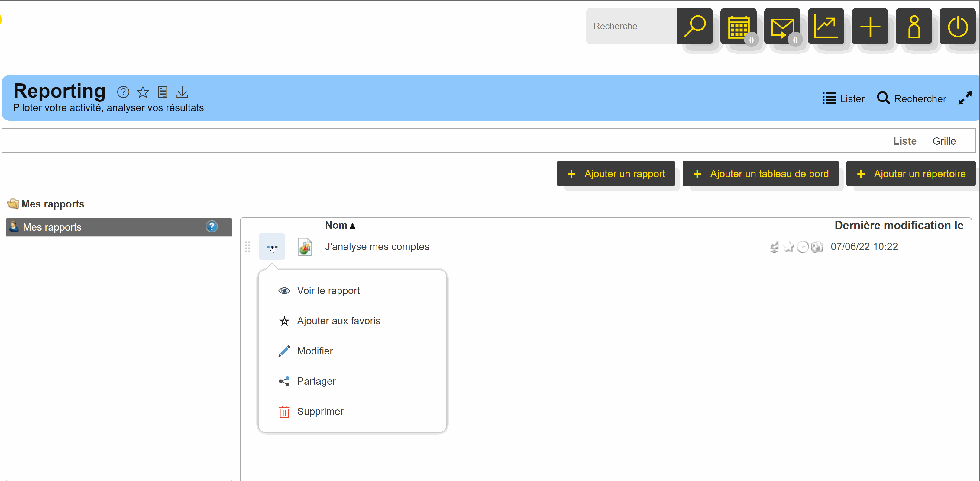The width and height of the screenshot is (980, 481).
Task: Open the chart reporting icon in top toolbar
Action: pos(826,26)
